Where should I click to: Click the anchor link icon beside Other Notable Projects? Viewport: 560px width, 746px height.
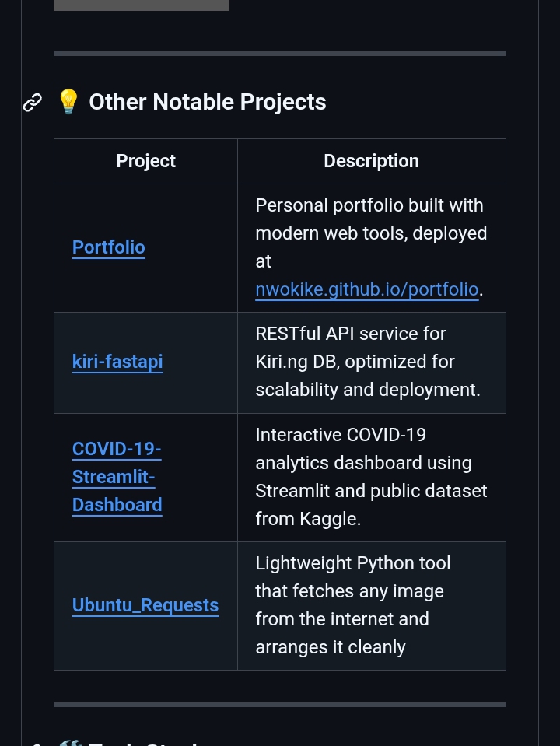click(33, 103)
